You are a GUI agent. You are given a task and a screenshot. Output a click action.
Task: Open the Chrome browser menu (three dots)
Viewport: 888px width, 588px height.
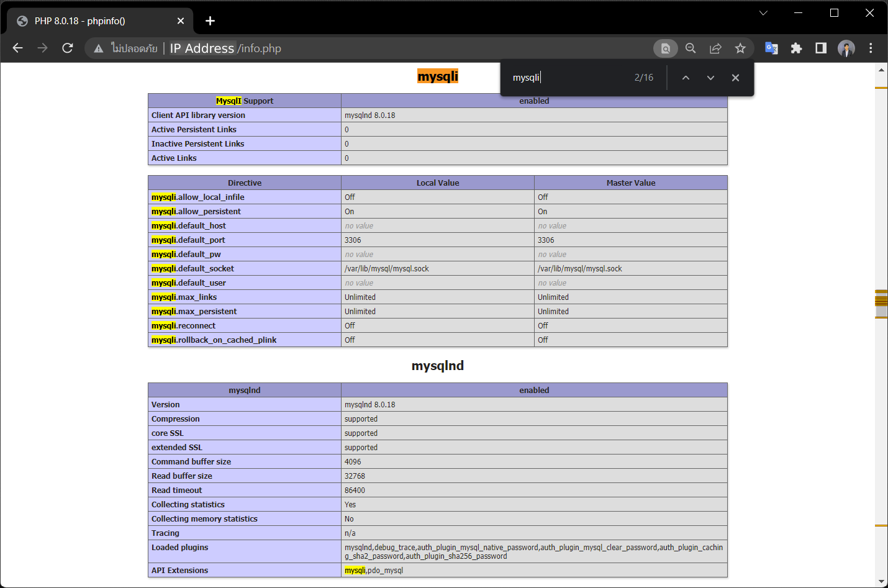click(x=871, y=48)
